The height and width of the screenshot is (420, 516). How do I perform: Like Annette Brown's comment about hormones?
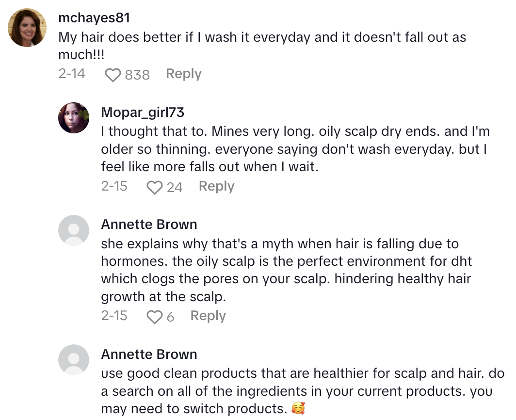tap(155, 317)
